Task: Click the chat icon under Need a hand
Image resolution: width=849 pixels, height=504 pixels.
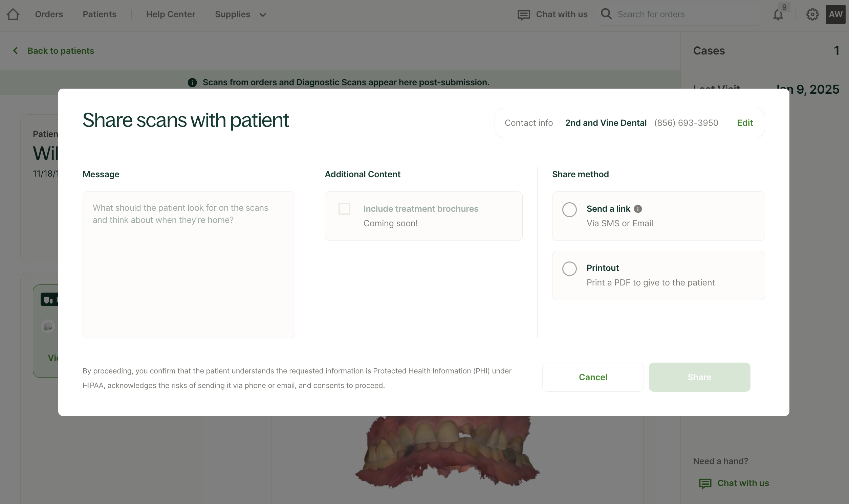Action: click(705, 483)
